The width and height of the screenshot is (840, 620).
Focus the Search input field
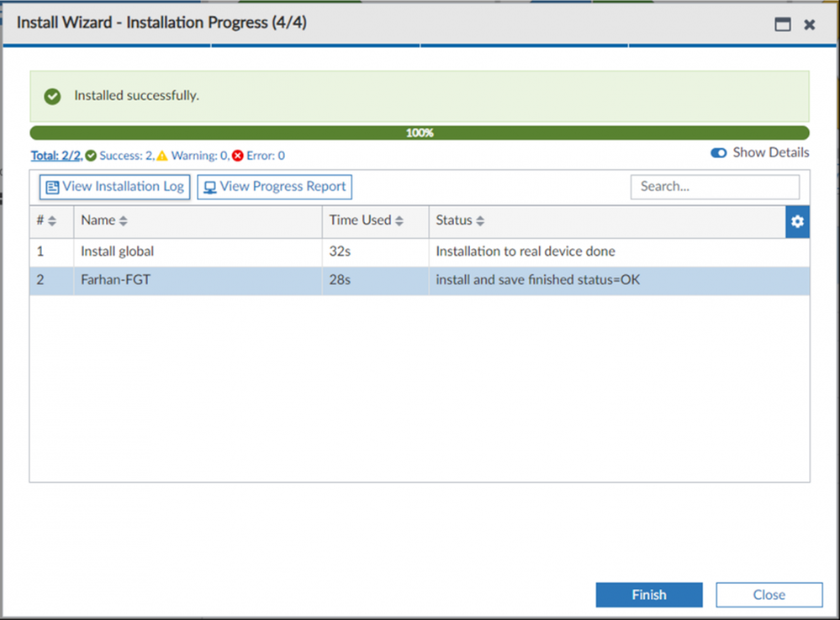(715, 187)
